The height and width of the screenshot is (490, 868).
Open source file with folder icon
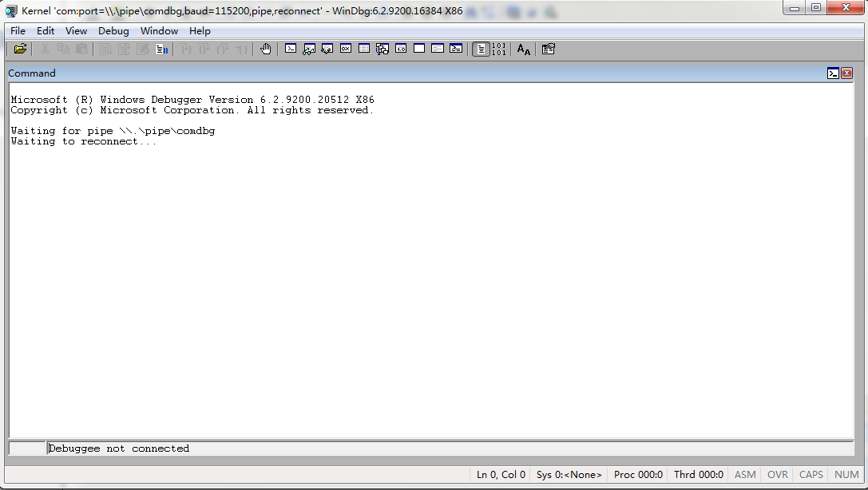[21, 49]
